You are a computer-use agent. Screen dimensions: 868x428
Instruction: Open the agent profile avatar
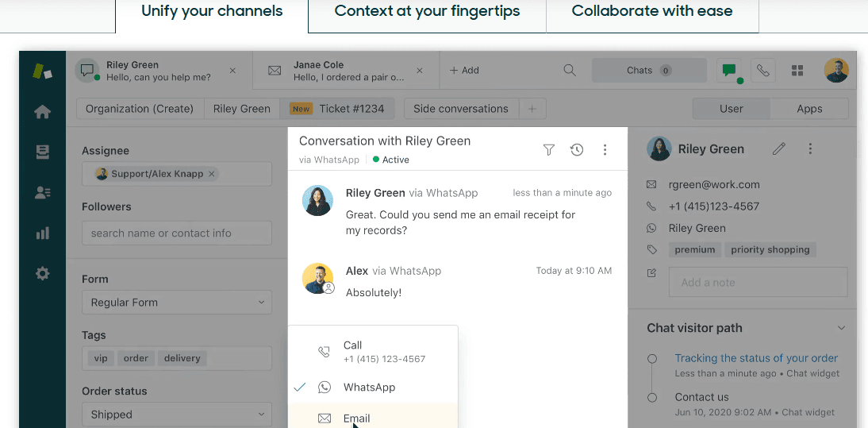(836, 71)
